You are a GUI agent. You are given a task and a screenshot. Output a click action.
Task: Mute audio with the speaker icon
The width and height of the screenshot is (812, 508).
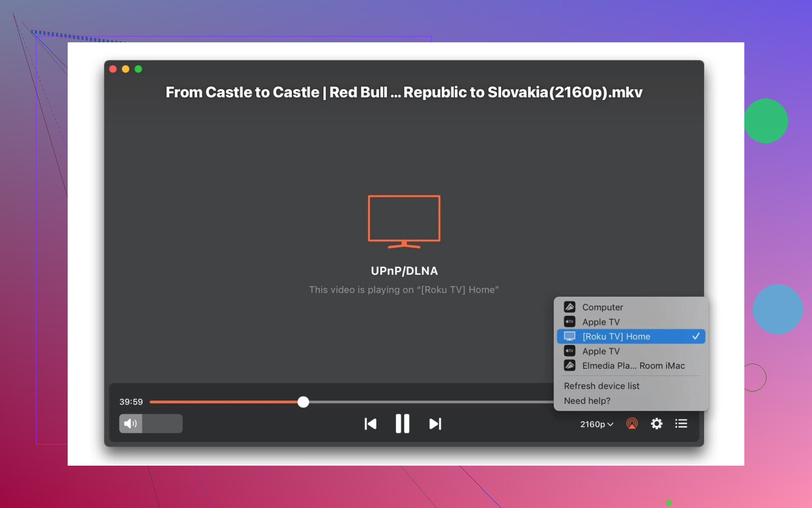pyautogui.click(x=131, y=423)
